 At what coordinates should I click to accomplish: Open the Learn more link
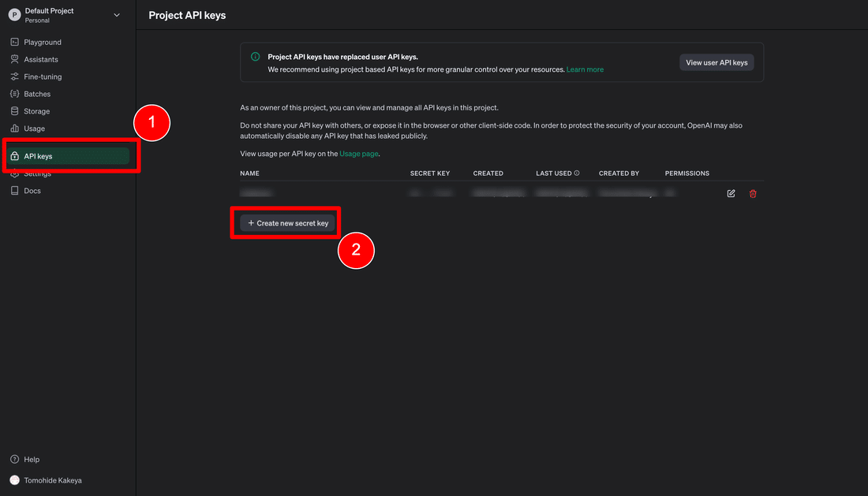click(x=585, y=69)
